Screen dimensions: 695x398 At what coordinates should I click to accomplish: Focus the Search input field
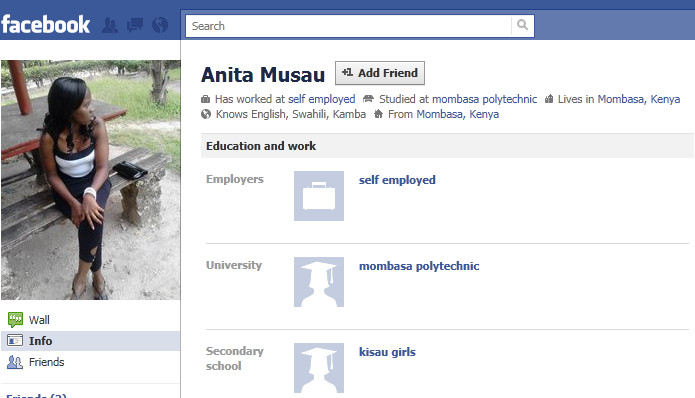click(348, 26)
